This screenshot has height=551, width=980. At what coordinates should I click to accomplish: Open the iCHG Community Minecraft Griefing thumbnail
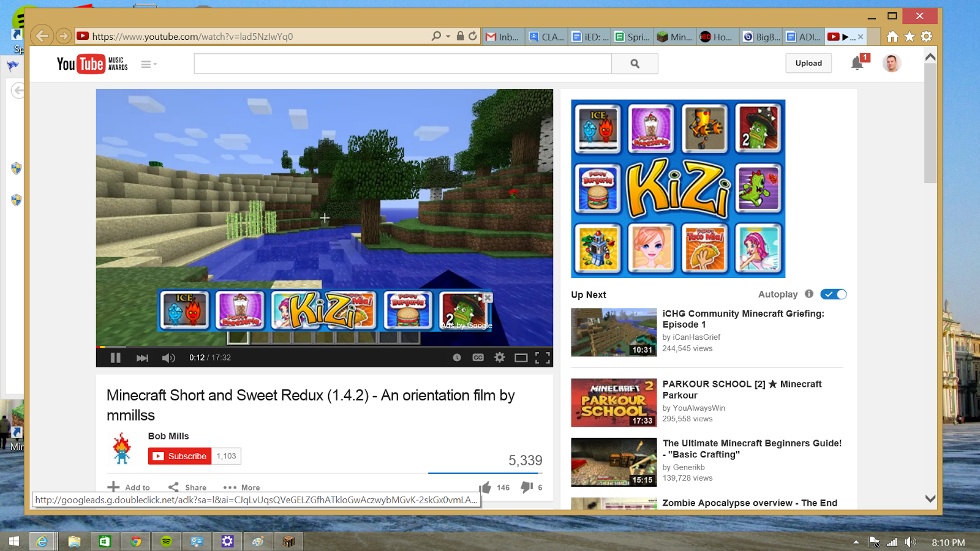[x=613, y=332]
